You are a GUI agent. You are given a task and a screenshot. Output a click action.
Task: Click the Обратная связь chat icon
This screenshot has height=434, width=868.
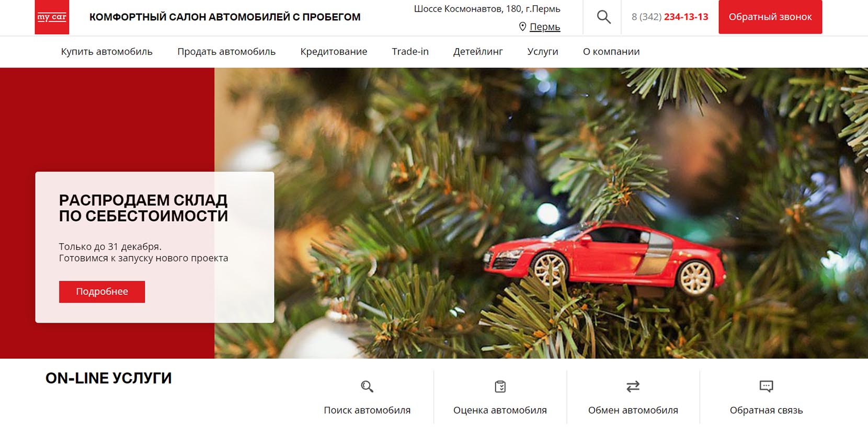point(766,386)
